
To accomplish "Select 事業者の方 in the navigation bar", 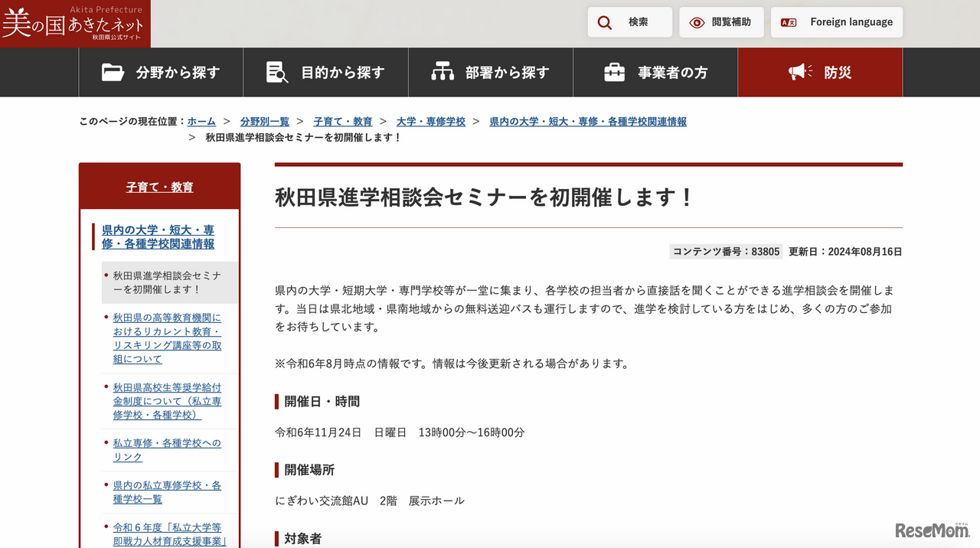I will click(654, 72).
